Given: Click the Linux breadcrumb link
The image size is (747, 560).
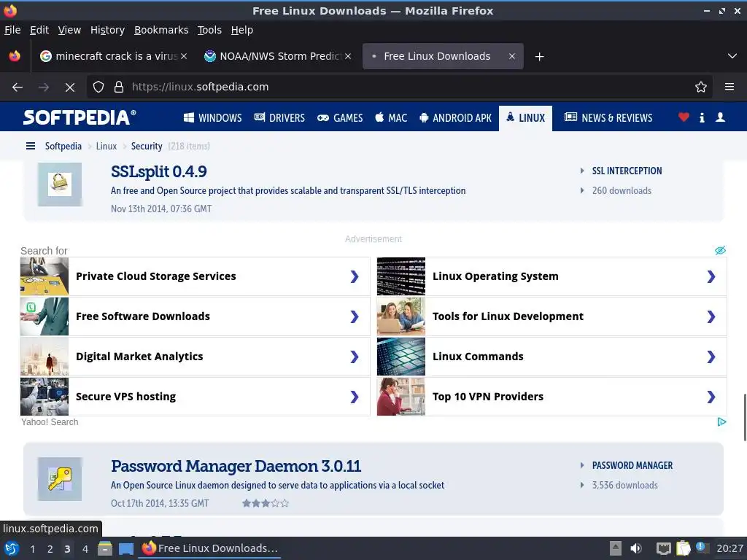Looking at the screenshot, I should pos(107,146).
